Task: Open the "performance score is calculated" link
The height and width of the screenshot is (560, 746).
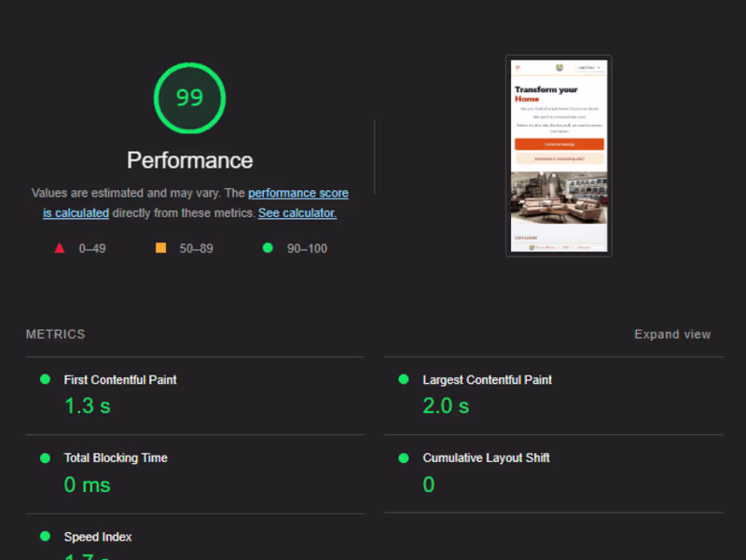Action: [x=297, y=194]
